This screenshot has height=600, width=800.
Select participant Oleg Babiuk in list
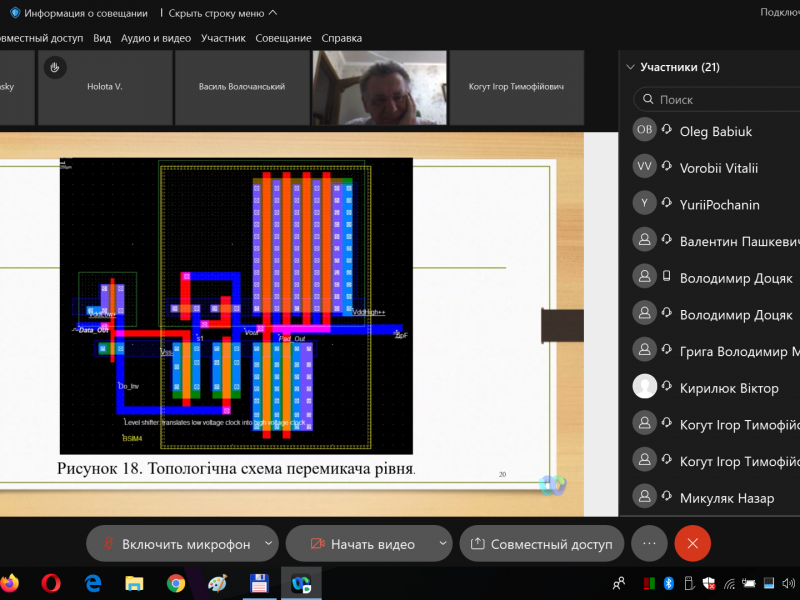[715, 131]
